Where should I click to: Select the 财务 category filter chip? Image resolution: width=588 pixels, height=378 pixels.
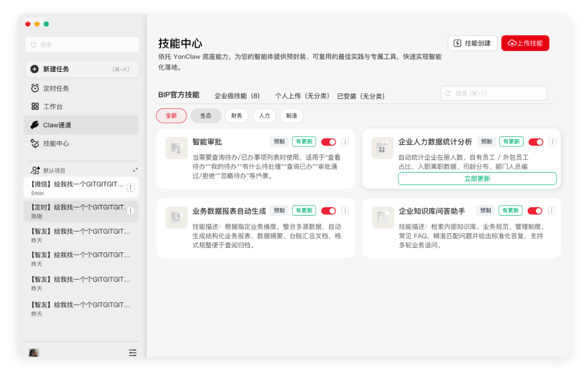(x=236, y=116)
